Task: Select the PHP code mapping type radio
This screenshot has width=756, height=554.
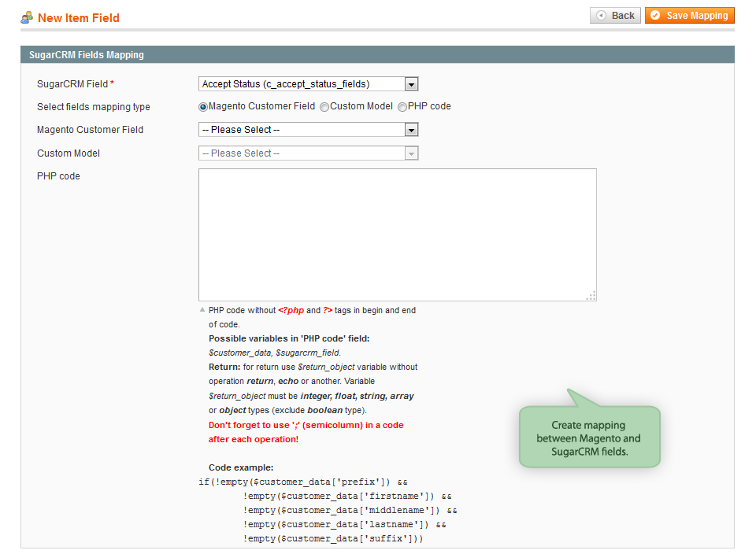Action: click(x=402, y=107)
